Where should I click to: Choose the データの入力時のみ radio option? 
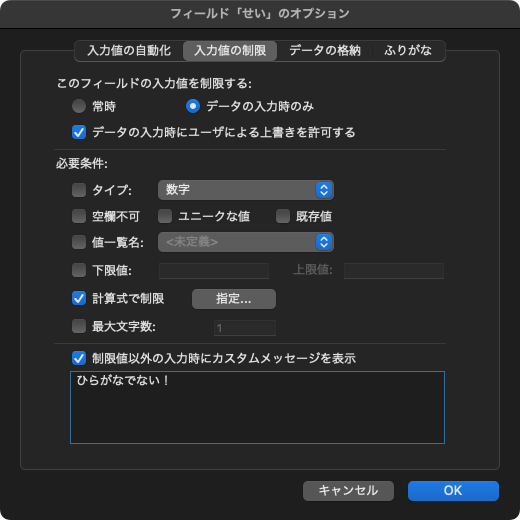tap(193, 106)
